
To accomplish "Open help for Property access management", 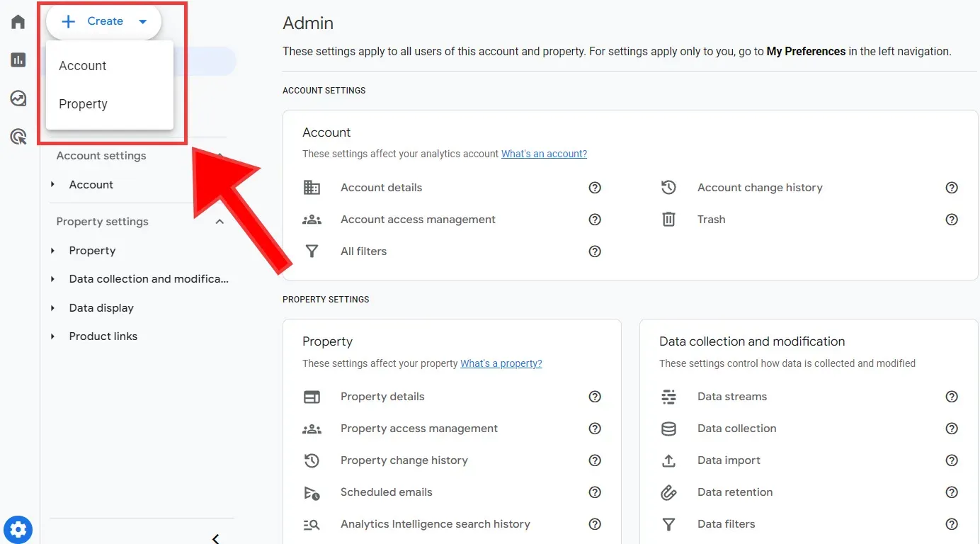I will (595, 429).
